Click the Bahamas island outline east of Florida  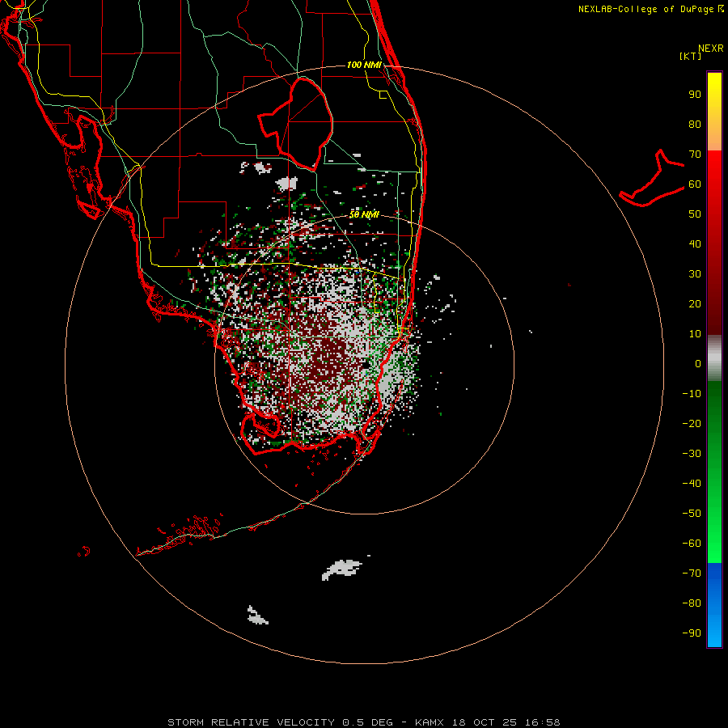(652, 178)
